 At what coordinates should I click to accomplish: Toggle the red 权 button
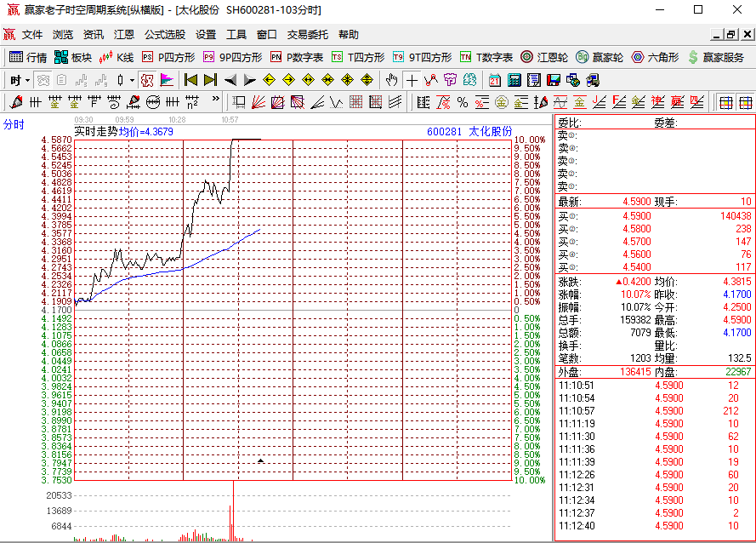(147, 80)
